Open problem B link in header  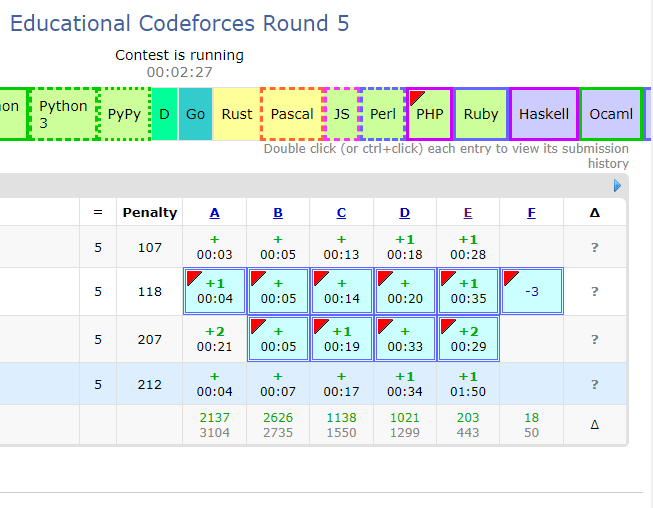coord(278,213)
